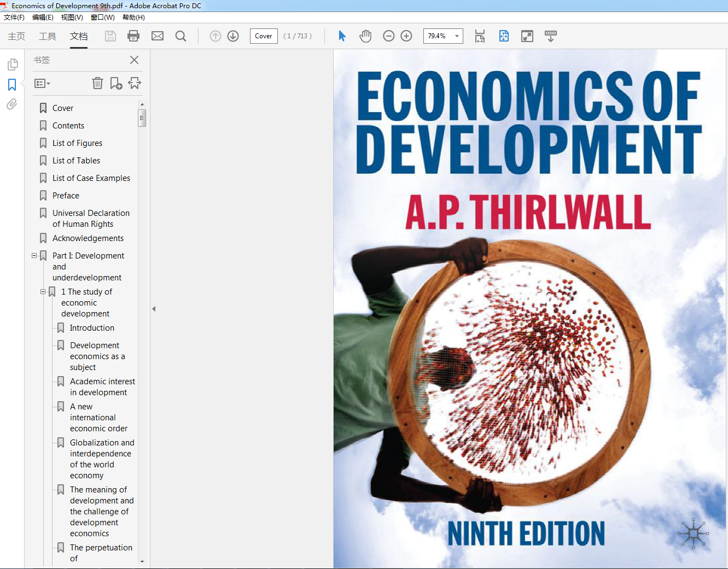Open Academic interest in development bookmark
This screenshot has height=569, width=728.
click(x=102, y=387)
